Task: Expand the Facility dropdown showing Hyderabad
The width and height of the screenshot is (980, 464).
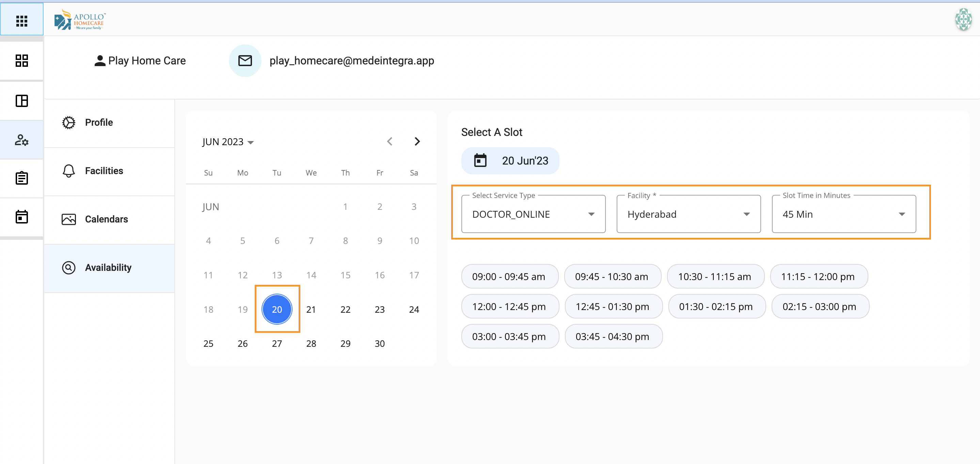Action: click(x=688, y=214)
